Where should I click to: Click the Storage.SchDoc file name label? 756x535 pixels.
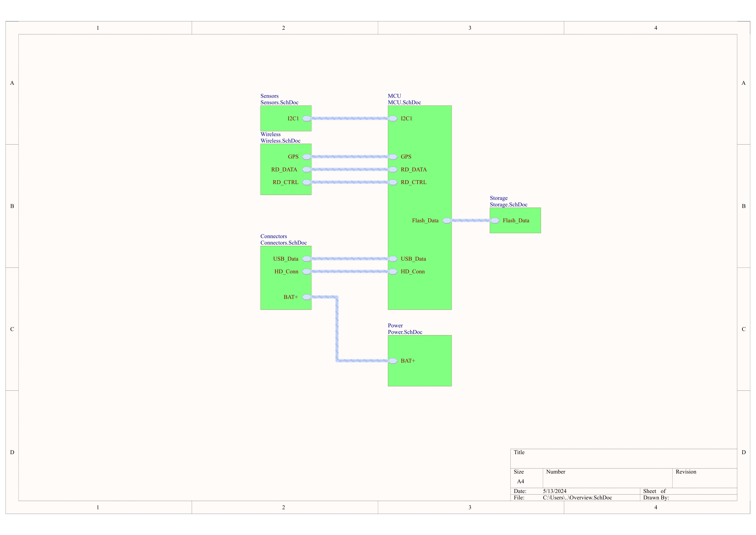coord(508,204)
